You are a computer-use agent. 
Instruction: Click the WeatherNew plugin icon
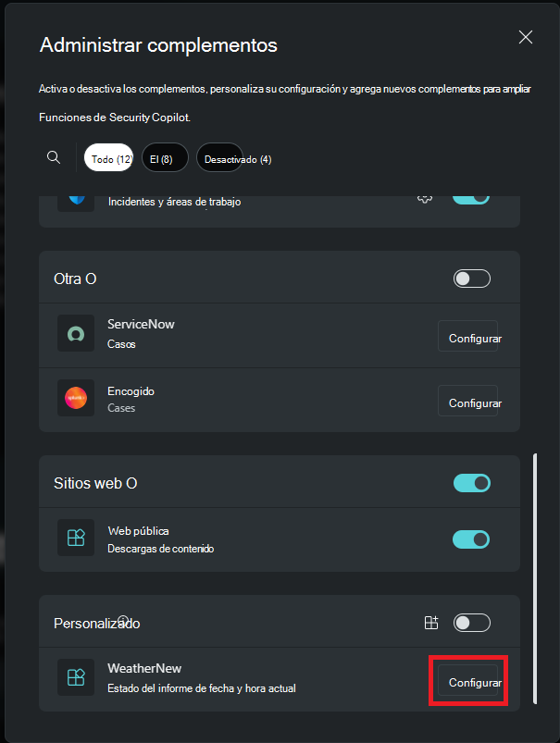(75, 676)
